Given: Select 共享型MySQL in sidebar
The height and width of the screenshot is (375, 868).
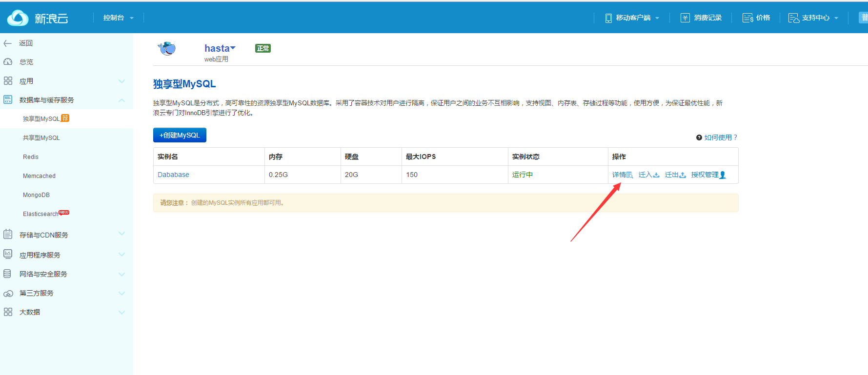Looking at the screenshot, I should click(x=41, y=138).
